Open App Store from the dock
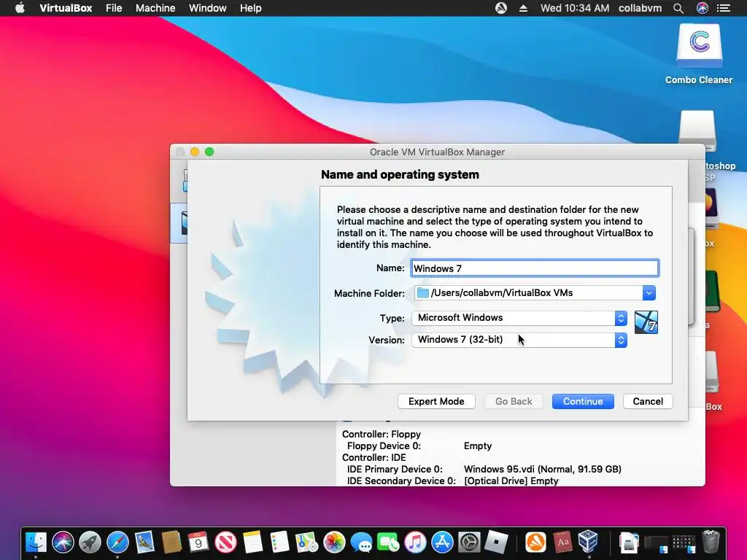This screenshot has height=560, width=747. (442, 542)
